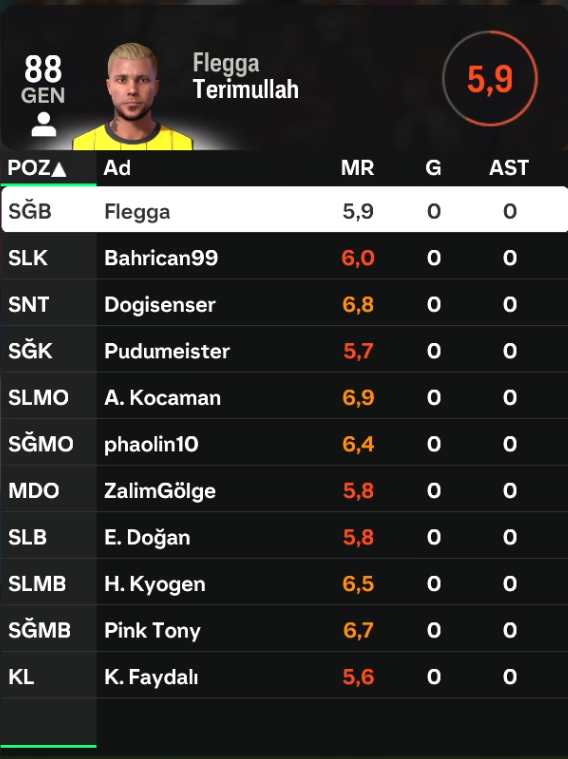Choose the Pudumeister row

285,350
